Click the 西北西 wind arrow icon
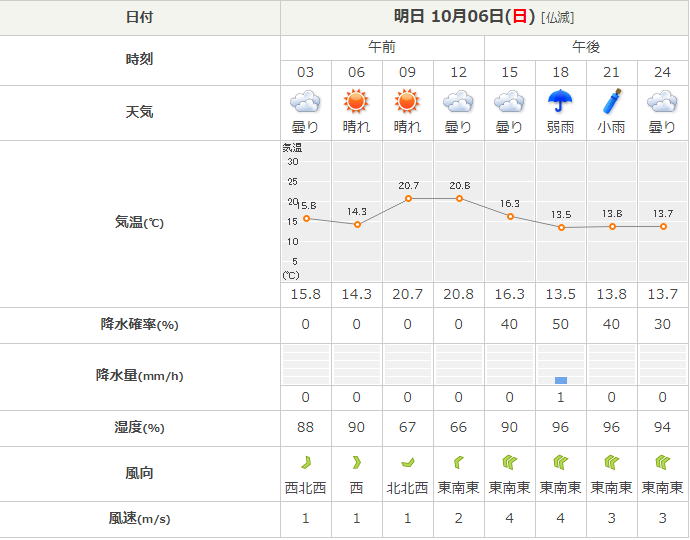 tap(306, 462)
